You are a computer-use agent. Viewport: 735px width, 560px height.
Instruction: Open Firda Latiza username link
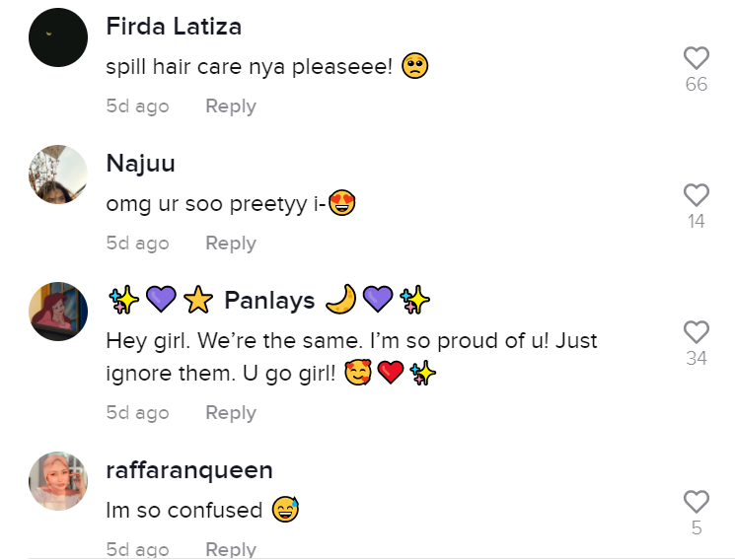(x=174, y=27)
